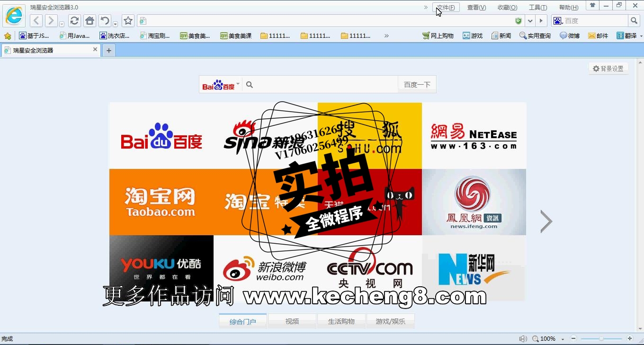The image size is (644, 345).
Task: Open the 帮助(H) menu
Action: click(569, 8)
